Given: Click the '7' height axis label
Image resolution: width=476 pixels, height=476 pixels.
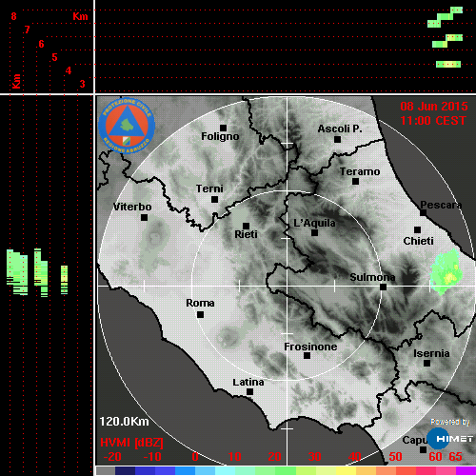Looking at the screenshot, I should tap(28, 30).
